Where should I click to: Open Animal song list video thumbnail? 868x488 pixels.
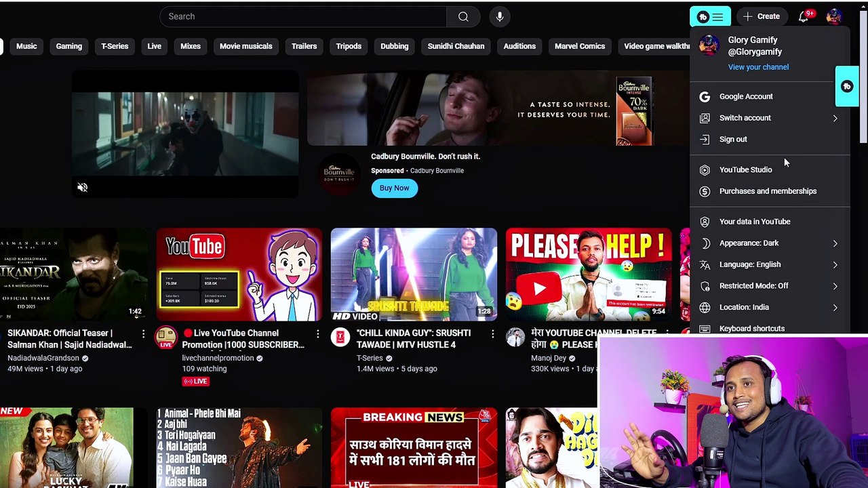point(239,447)
